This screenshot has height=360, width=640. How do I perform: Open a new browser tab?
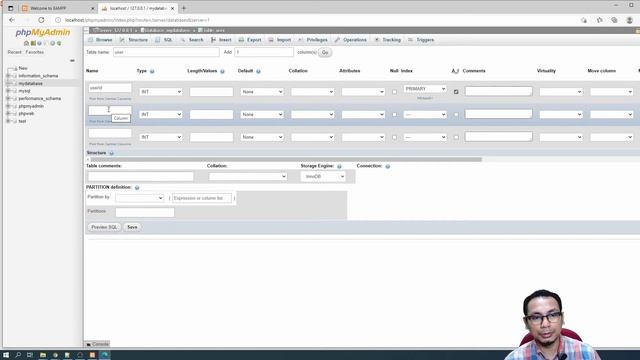tap(184, 8)
